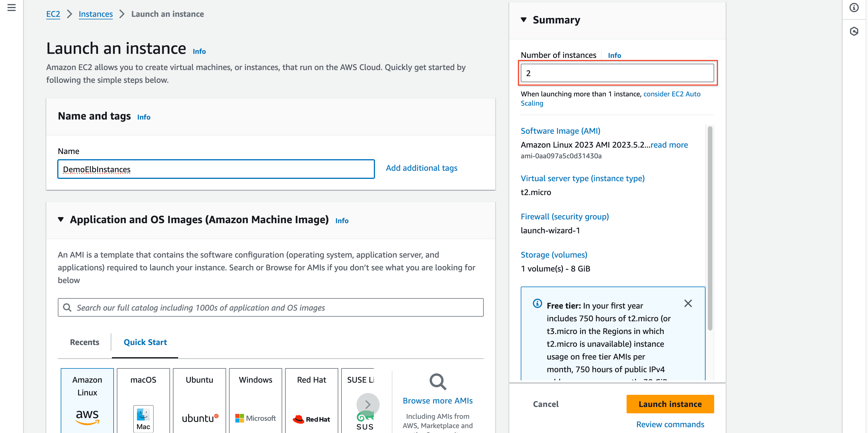Open the hamburger navigation menu

(x=12, y=8)
